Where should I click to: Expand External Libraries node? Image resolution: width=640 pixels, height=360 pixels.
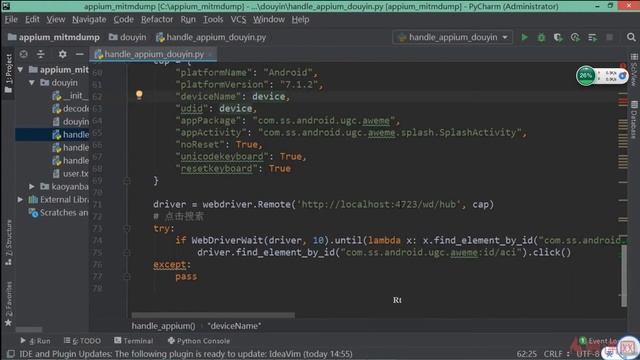click(20, 200)
